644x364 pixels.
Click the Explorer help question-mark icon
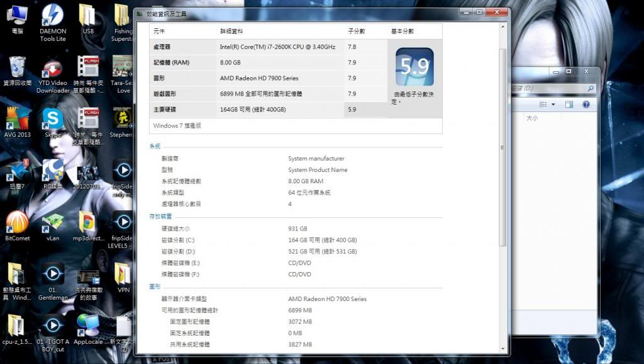[x=586, y=104]
